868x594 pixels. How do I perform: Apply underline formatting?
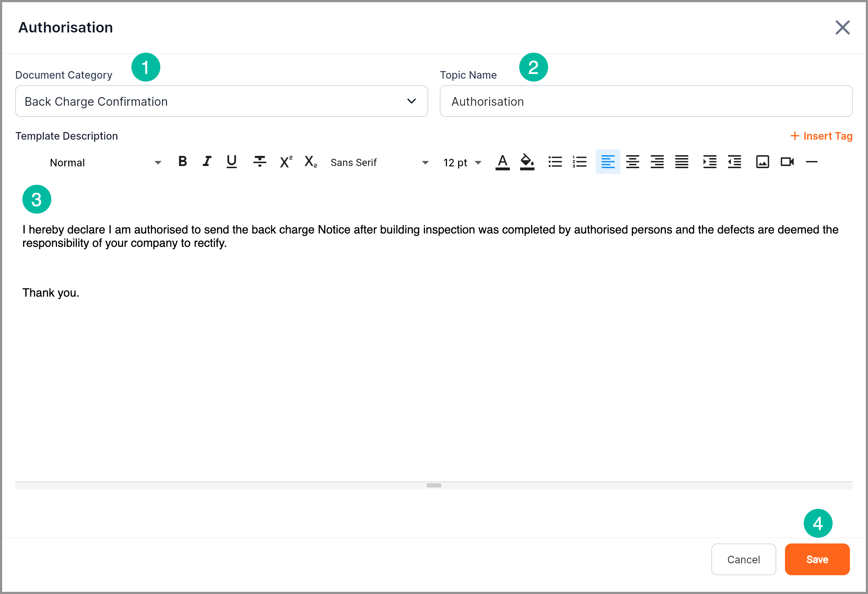coord(231,162)
